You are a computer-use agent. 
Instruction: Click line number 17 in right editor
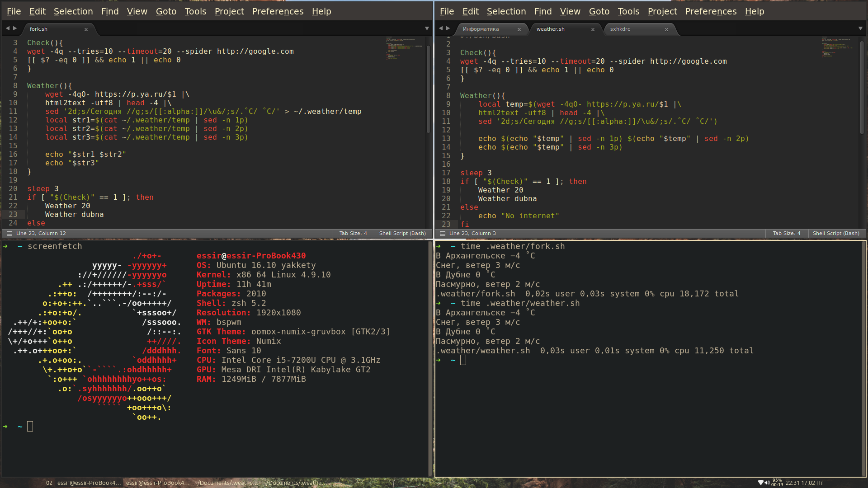coord(446,173)
